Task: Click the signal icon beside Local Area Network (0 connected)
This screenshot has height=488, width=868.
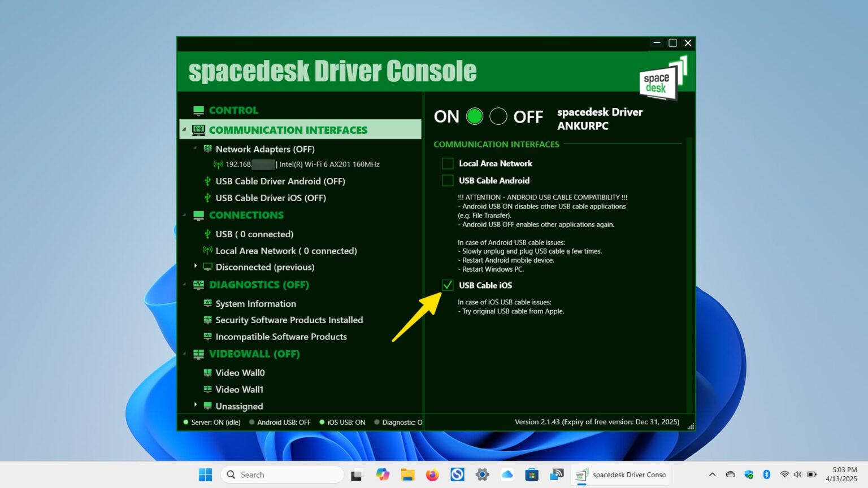Action: click(x=207, y=250)
